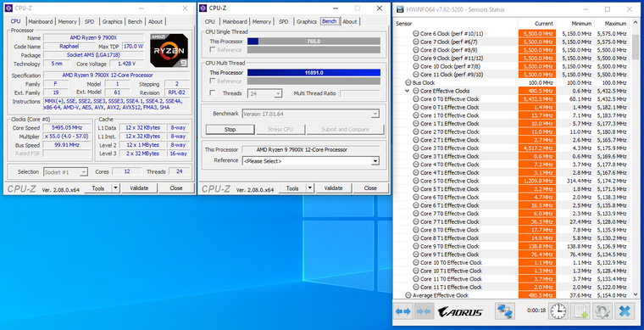Click the HWiNFO start logging file icon

point(580,311)
